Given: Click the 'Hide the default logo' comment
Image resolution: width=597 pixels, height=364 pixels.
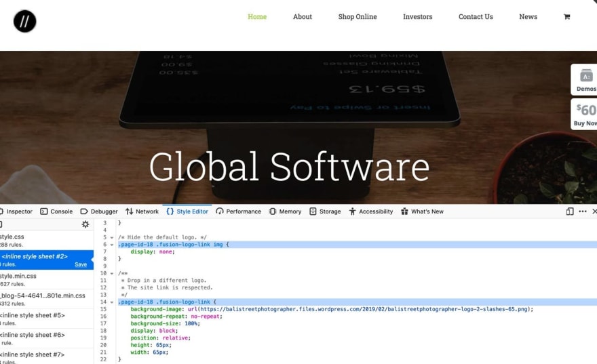Looking at the screenshot, I should pos(162,237).
